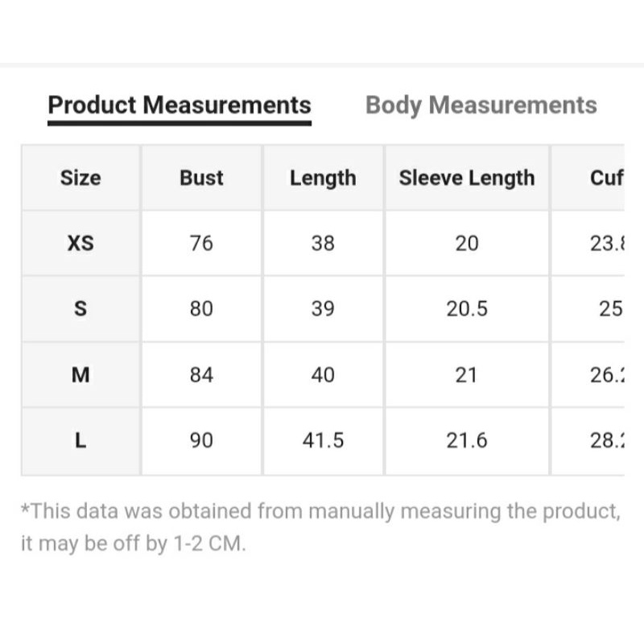Select the XS length value 38
The width and height of the screenshot is (644, 644).
tap(323, 243)
